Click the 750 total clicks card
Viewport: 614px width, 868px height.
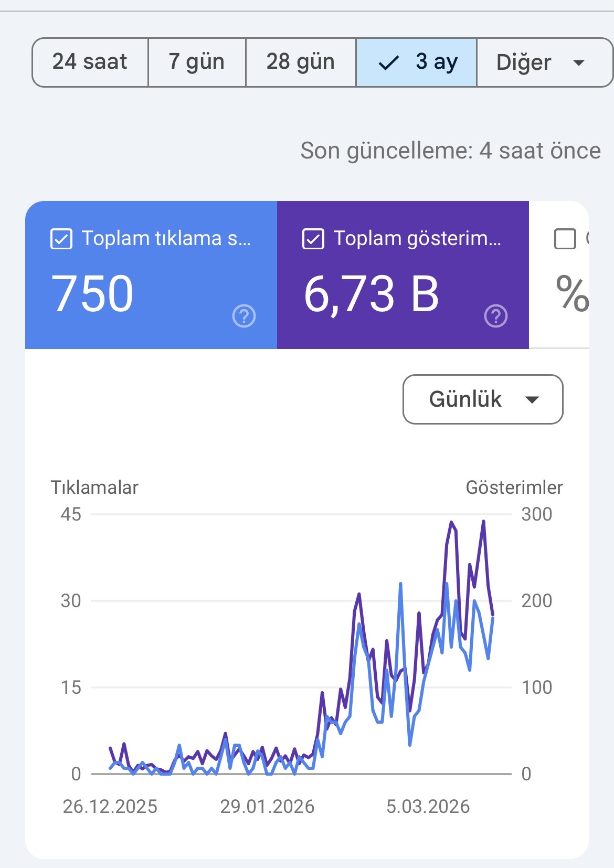[x=151, y=275]
